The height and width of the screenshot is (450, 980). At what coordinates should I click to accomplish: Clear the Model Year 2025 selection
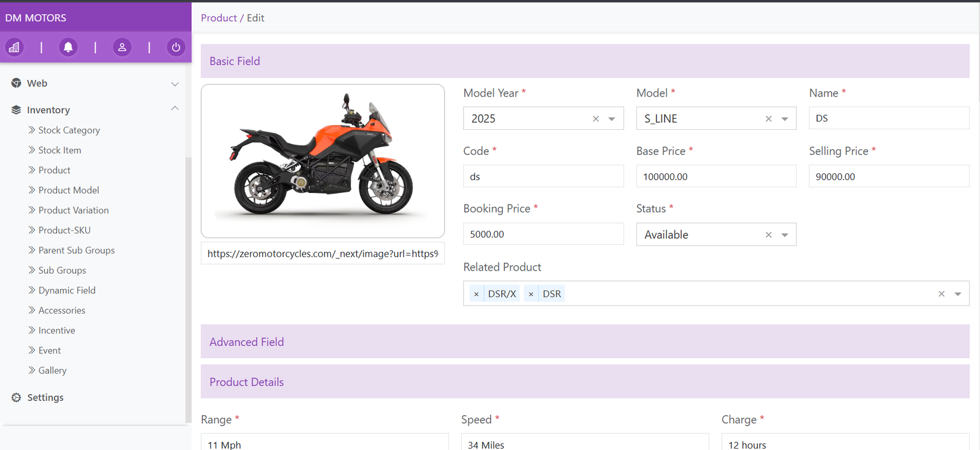tap(595, 119)
